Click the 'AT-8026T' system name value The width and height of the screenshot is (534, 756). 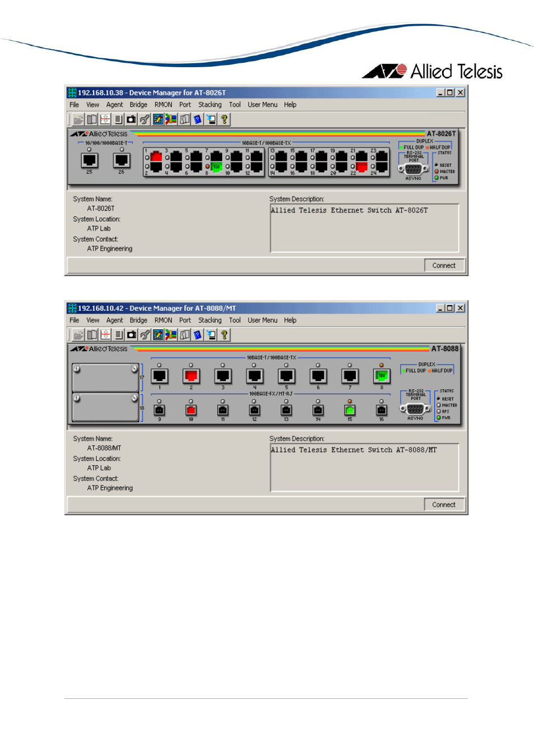[101, 208]
